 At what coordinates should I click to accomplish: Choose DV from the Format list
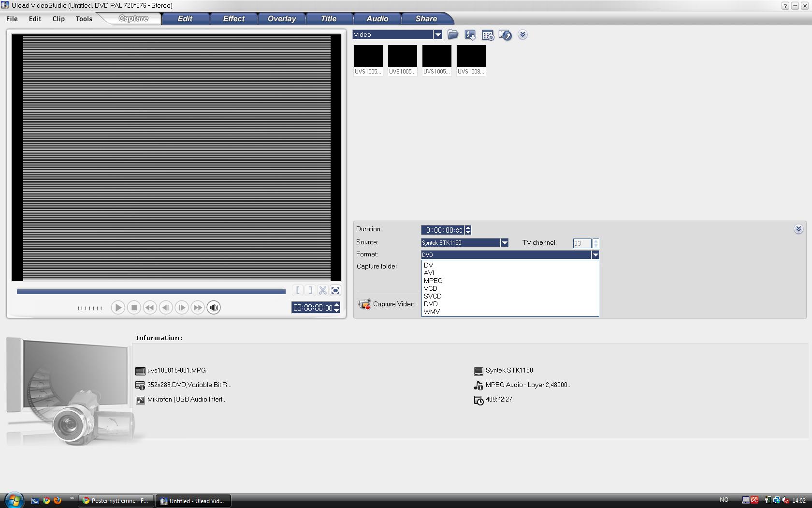pyautogui.click(x=428, y=265)
